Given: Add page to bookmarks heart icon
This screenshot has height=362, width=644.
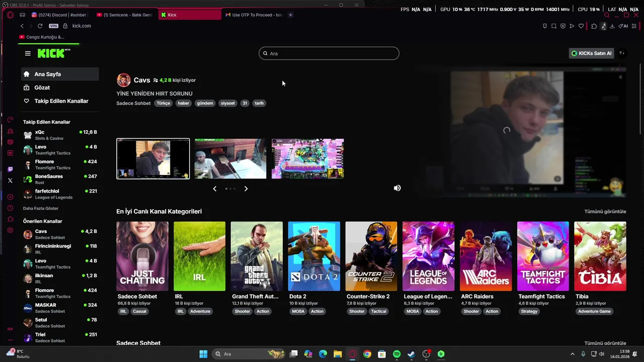Looking at the screenshot, I should click(x=581, y=26).
